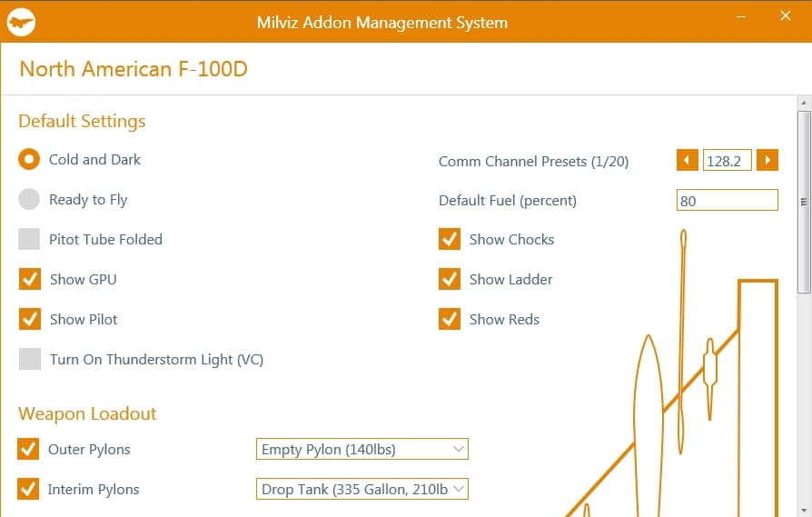
Task: Expand the Interim Pylons Drop Tank dropdown
Action: (x=361, y=489)
